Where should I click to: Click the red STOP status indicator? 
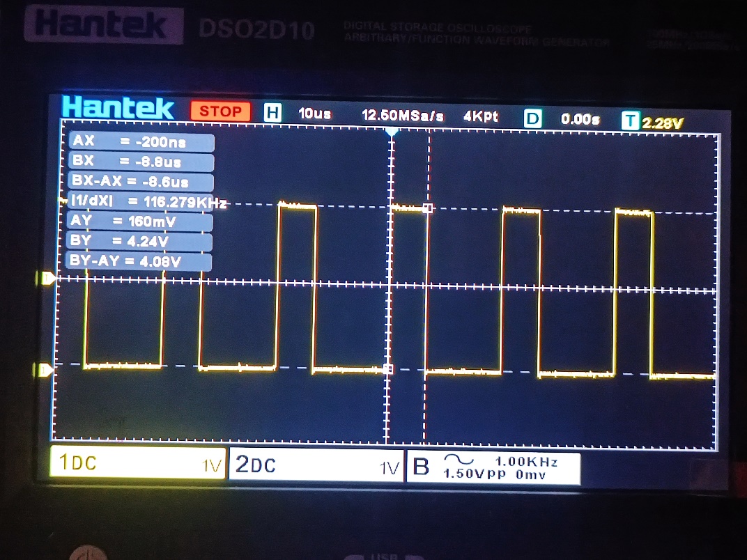pyautogui.click(x=220, y=111)
